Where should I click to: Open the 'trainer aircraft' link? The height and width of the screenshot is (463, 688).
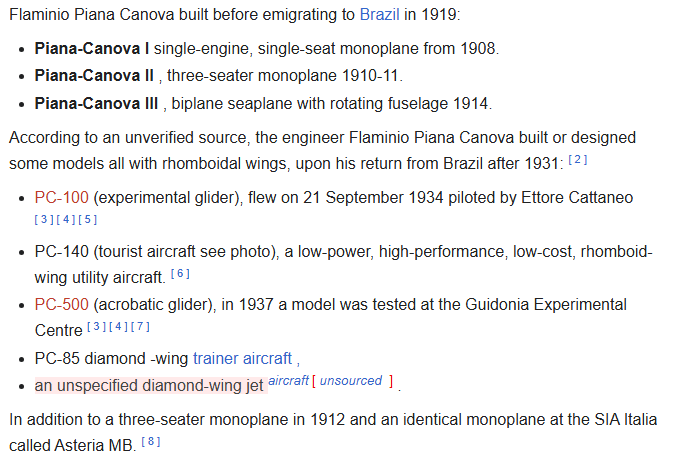(243, 357)
